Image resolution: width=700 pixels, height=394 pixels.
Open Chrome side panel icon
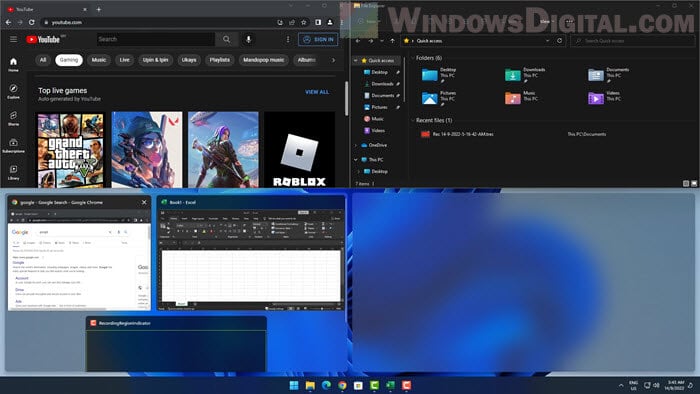click(x=318, y=22)
